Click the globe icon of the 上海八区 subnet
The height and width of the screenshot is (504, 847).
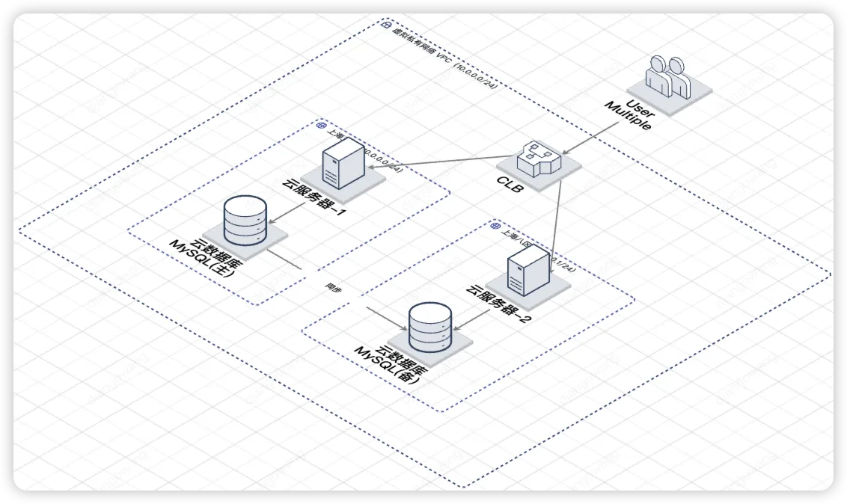[x=495, y=225]
